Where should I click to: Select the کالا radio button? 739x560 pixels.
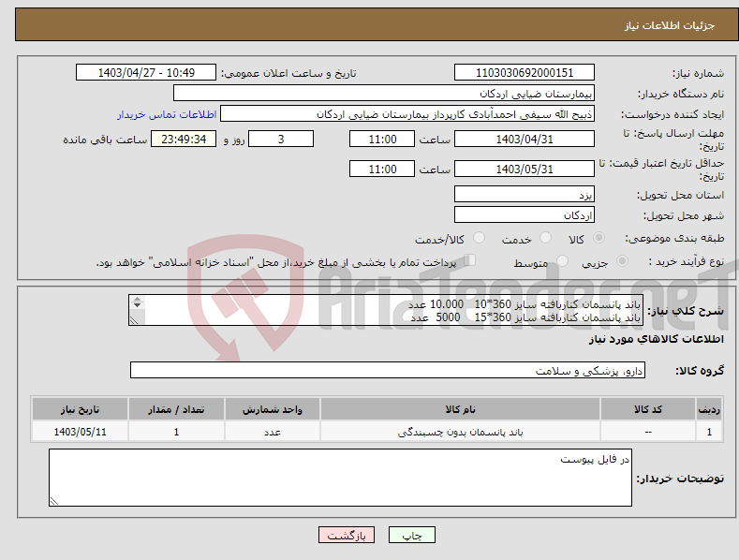[x=599, y=238]
